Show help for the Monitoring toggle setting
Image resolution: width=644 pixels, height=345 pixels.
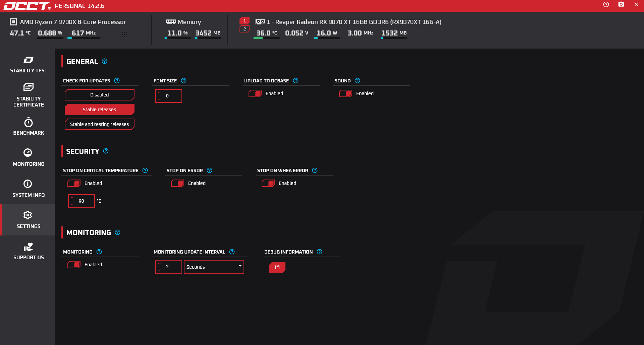(99, 252)
